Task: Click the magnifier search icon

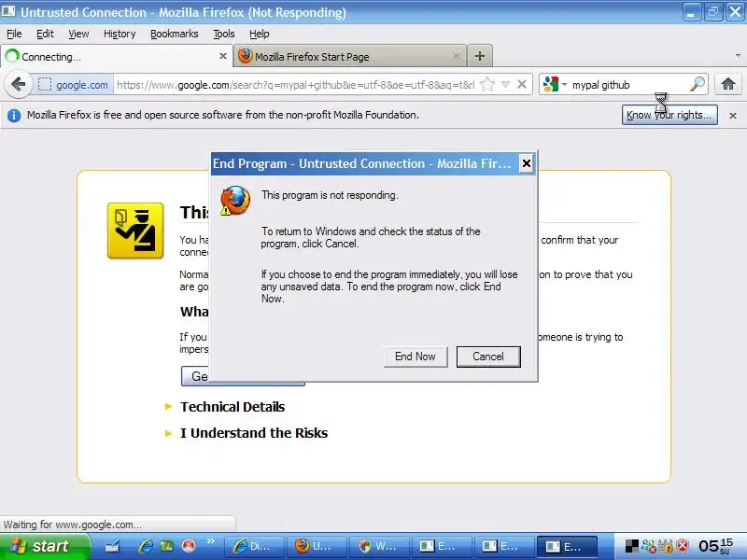Action: click(x=697, y=85)
